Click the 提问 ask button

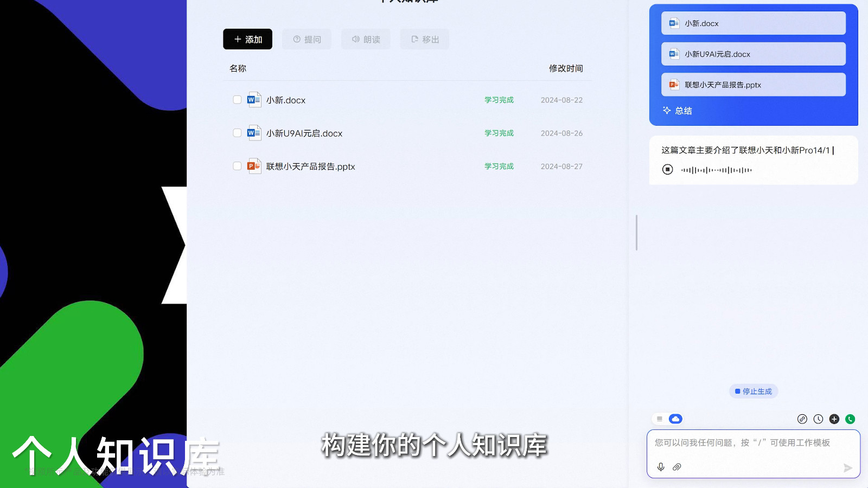(307, 39)
